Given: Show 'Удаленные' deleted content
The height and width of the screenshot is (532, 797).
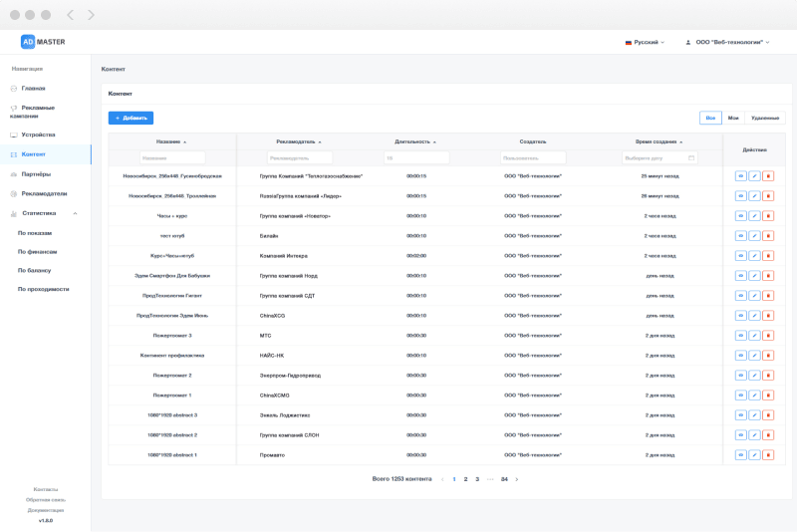Looking at the screenshot, I should 765,118.
